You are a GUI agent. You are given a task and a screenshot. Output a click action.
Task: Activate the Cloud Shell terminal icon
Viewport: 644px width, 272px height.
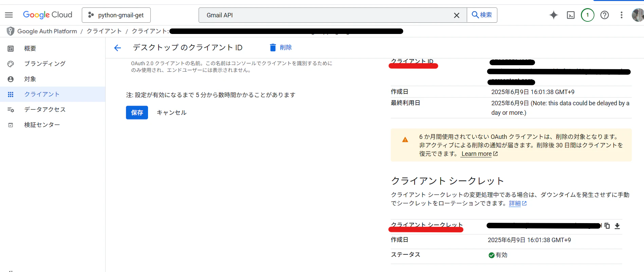571,15
